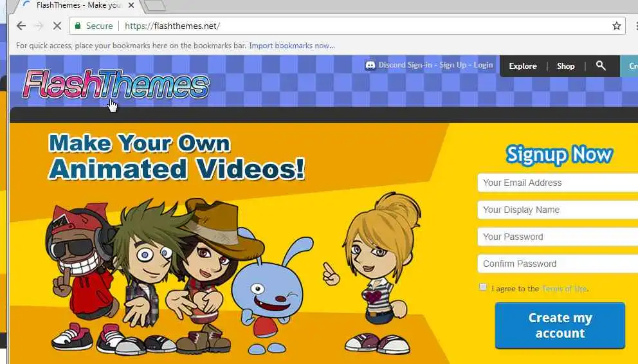
Task: Click the Sign Up link
Action: (453, 65)
